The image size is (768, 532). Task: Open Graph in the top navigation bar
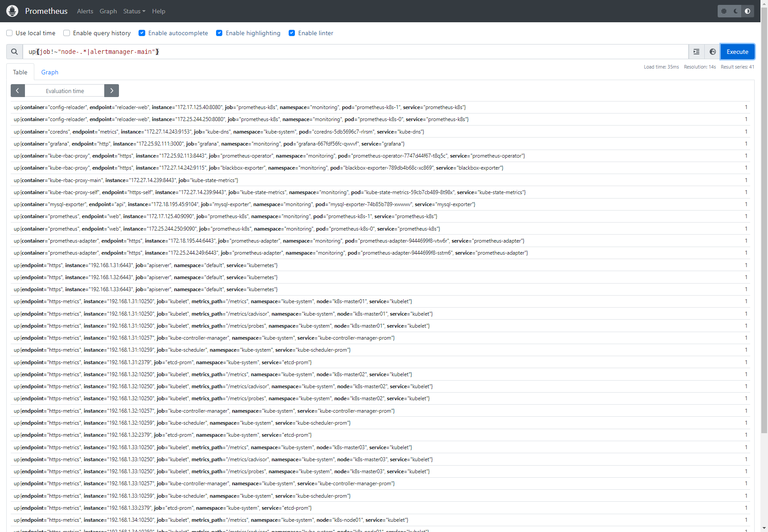(108, 11)
